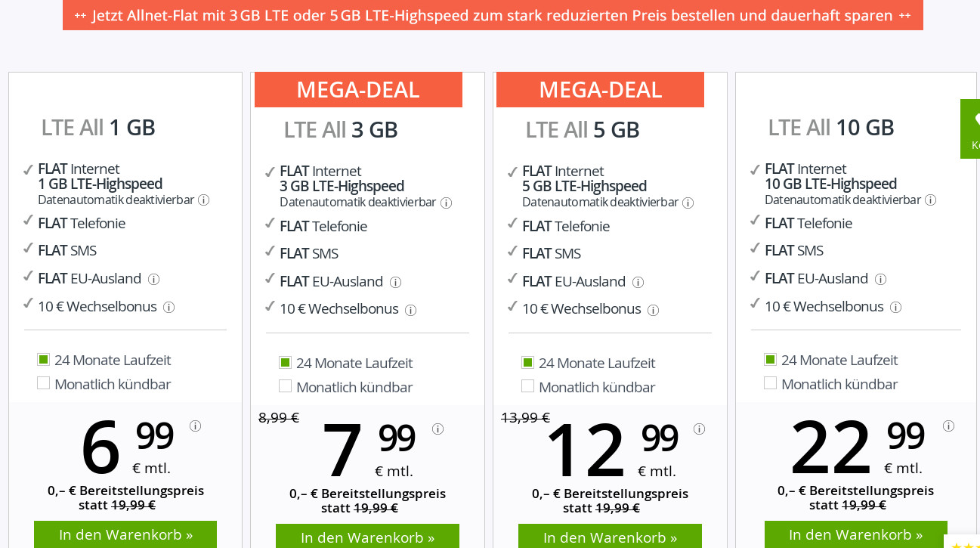Viewport: 980px width, 548px height.
Task: Open price info icon for 7,99 tariff
Action: (x=437, y=429)
